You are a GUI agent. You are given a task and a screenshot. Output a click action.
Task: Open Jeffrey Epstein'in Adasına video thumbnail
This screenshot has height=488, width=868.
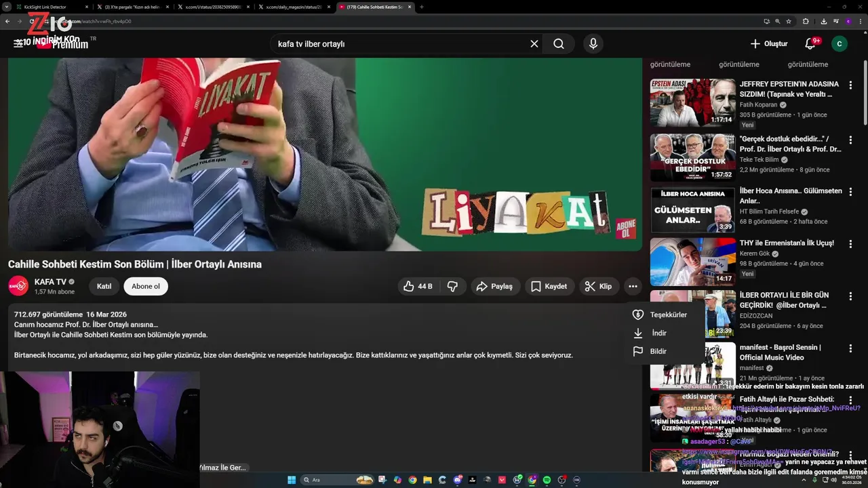point(692,102)
